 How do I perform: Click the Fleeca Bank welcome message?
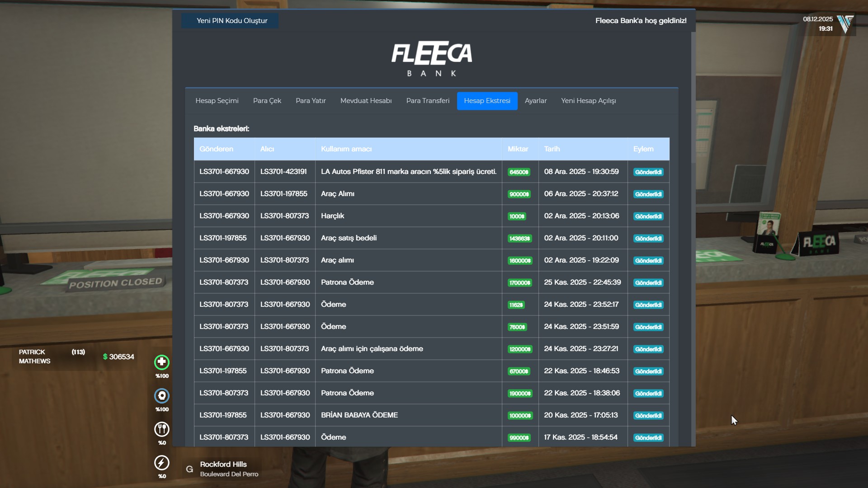pos(641,21)
